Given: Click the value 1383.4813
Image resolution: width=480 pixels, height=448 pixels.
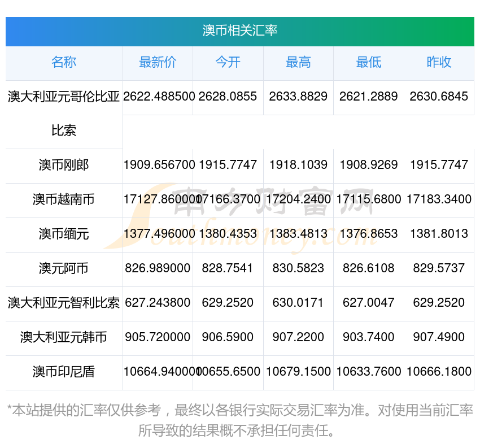Looking at the screenshot, I should tap(298, 234).
